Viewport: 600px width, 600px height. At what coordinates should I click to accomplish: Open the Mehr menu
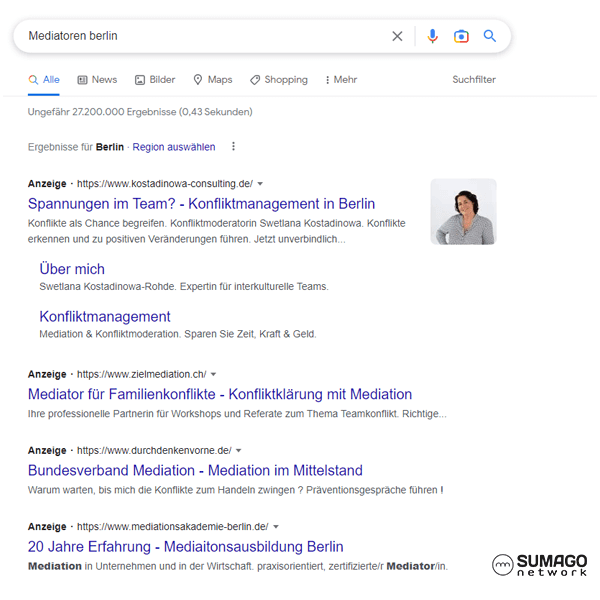pyautogui.click(x=341, y=80)
